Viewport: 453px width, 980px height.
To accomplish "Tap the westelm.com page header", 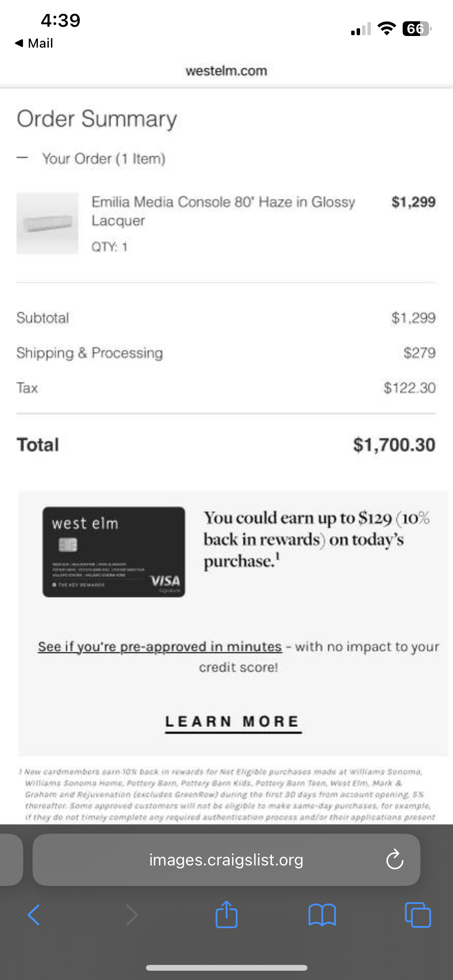I will point(226,71).
